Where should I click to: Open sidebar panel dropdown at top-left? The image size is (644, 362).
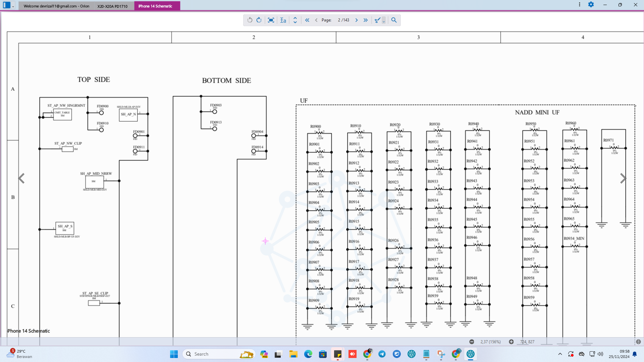coord(13,6)
